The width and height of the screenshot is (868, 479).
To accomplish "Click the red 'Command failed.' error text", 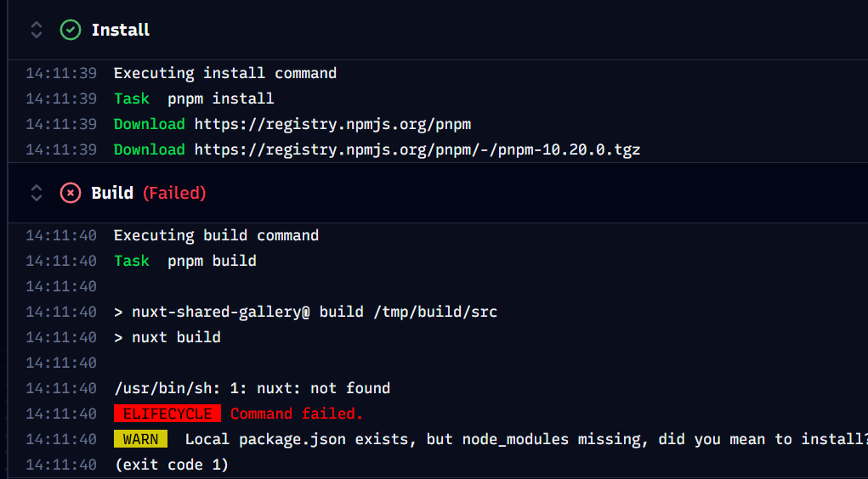I will [296, 414].
